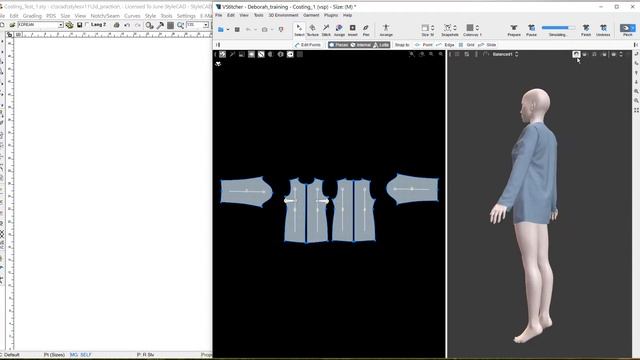Viewport: 640px width, 360px height.
Task: Open the File menu in VStitcher
Action: (219, 15)
